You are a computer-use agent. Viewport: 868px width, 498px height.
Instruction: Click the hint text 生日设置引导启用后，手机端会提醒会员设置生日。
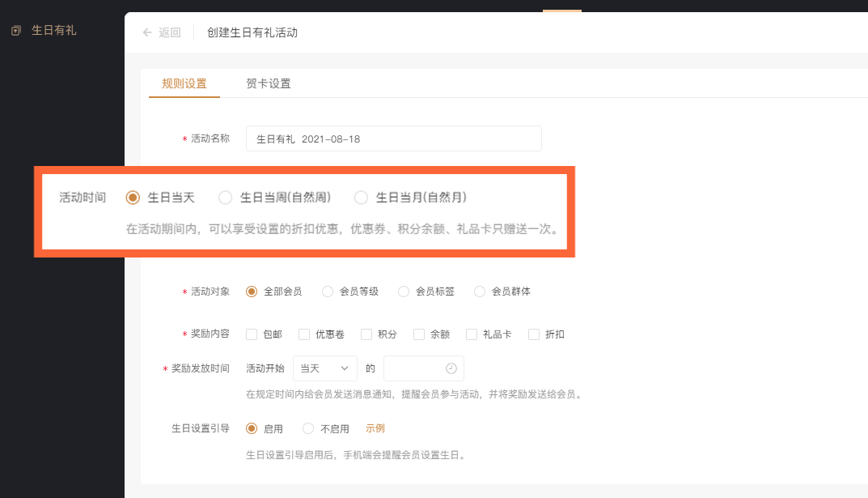pyautogui.click(x=357, y=455)
